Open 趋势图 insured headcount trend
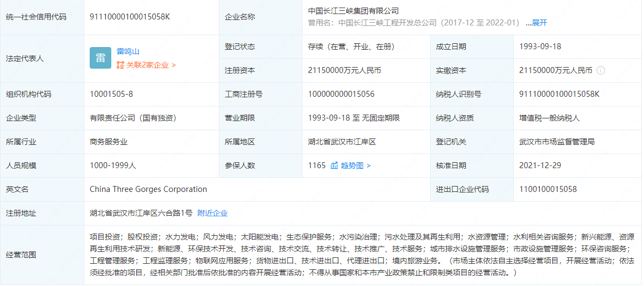The width and height of the screenshot is (644, 286). click(x=355, y=165)
